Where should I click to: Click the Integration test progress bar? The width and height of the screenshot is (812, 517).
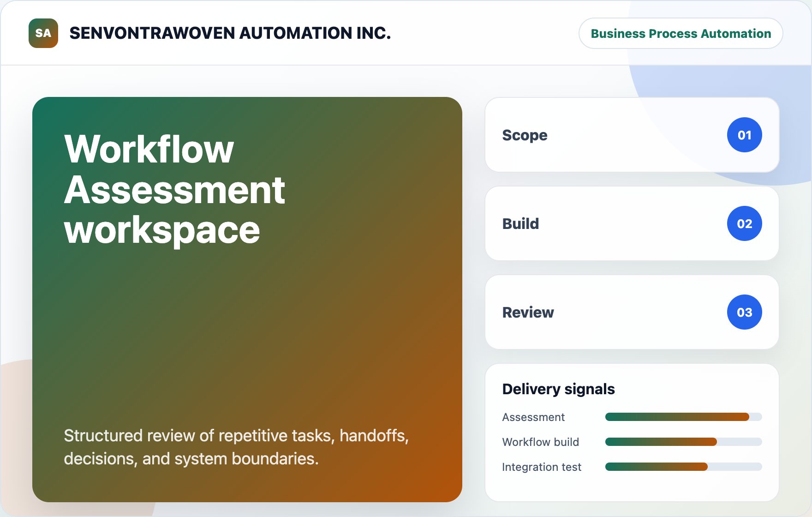tap(683, 467)
